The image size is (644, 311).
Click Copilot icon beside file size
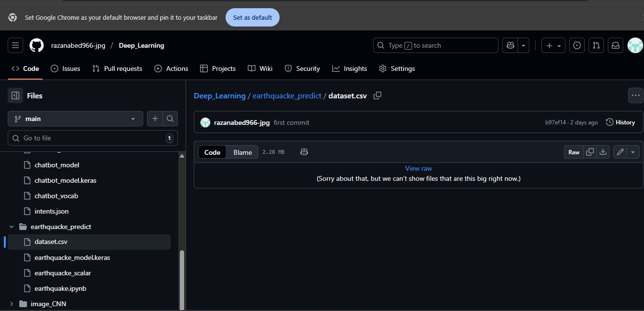304,152
